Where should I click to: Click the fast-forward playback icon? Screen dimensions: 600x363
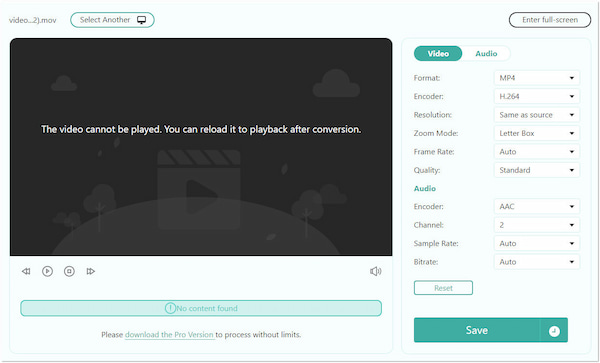point(90,271)
